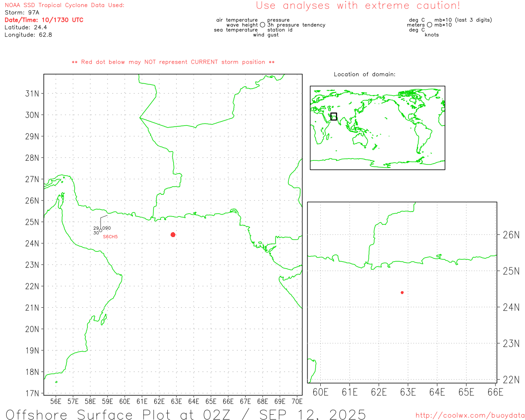Click the red dot disclaimer text
525x420 pixels.
click(x=173, y=62)
